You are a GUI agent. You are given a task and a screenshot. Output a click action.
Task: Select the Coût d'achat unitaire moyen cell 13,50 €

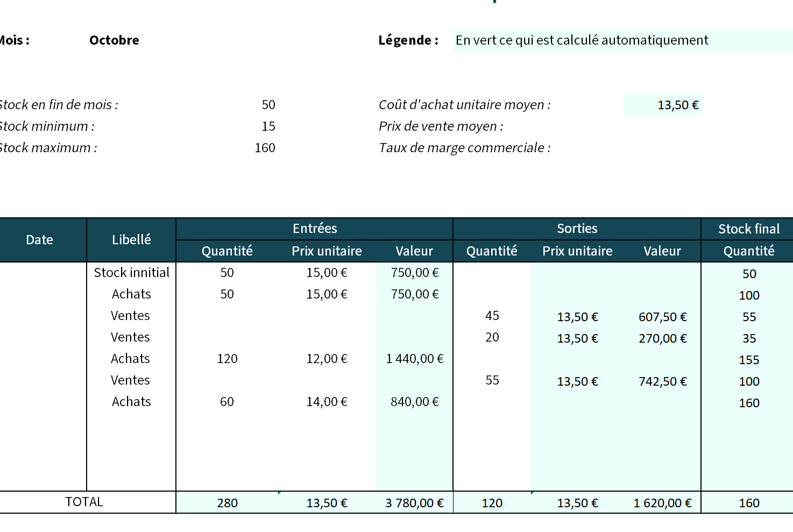tap(662, 105)
